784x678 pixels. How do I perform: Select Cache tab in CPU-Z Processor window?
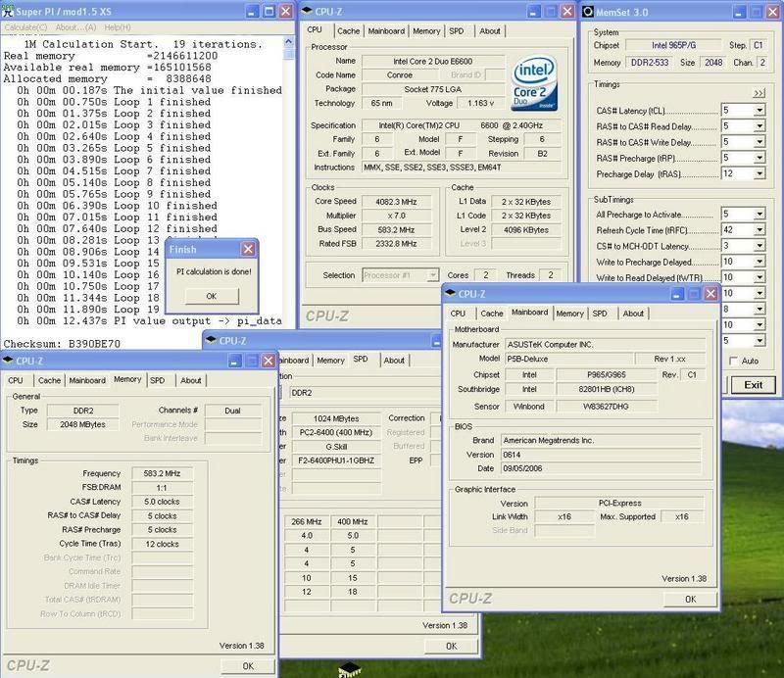(349, 31)
